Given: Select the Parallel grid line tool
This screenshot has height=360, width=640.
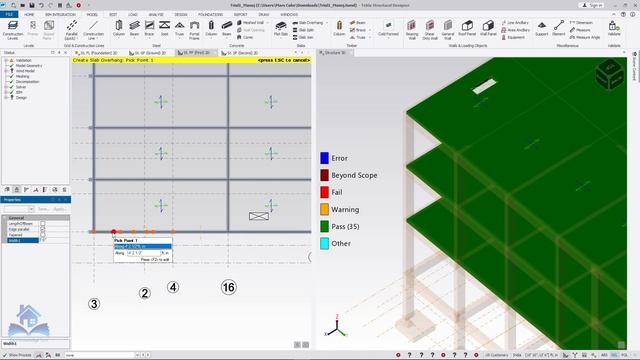Looking at the screenshot, I should 72,29.
